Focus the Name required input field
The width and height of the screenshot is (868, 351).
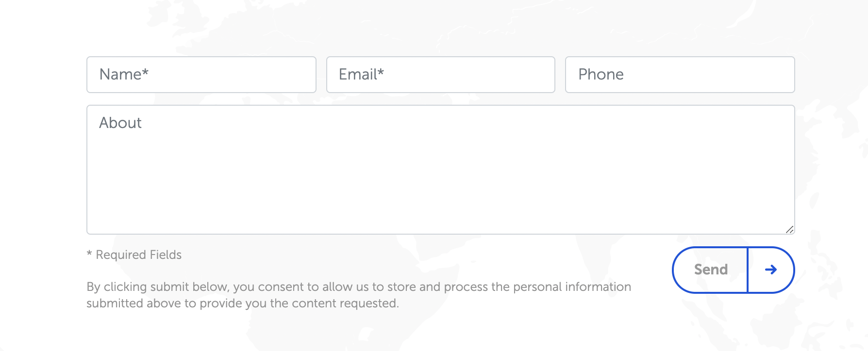[x=201, y=75]
